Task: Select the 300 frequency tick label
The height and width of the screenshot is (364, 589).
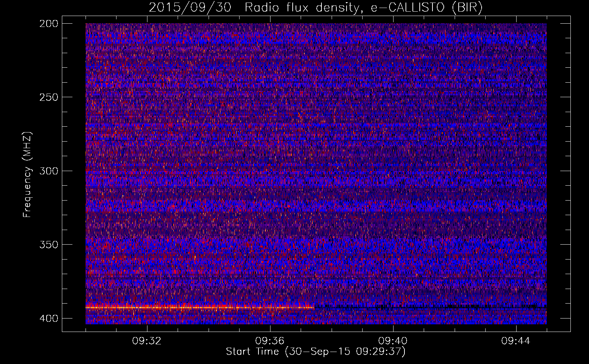Action: click(x=48, y=171)
